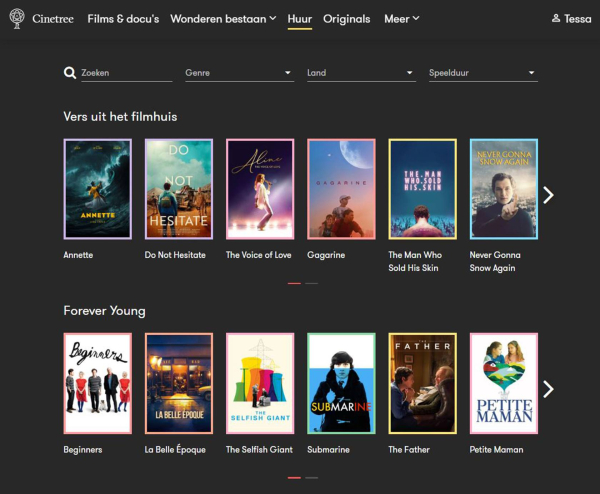Switch to the Originals tab
The image size is (600, 494).
[347, 19]
